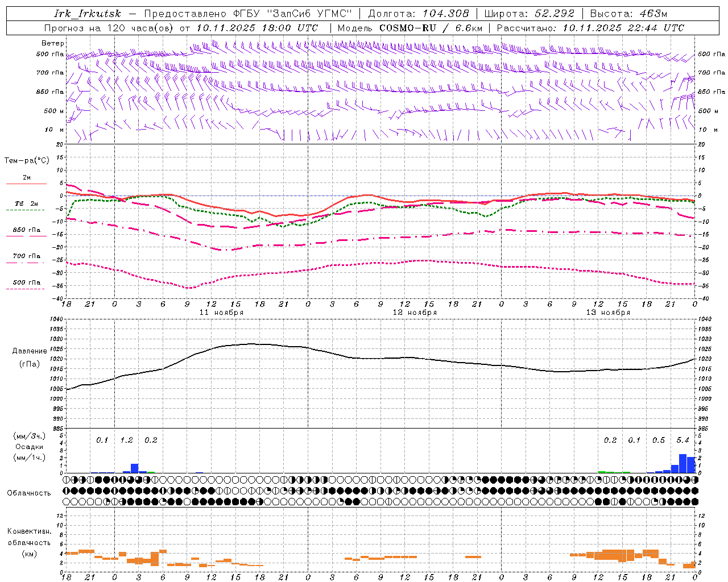The image size is (728, 582).
Task: Click the calculation time "Рассчитано: 10.11.2025 22:44 UTC"
Action: [590, 28]
